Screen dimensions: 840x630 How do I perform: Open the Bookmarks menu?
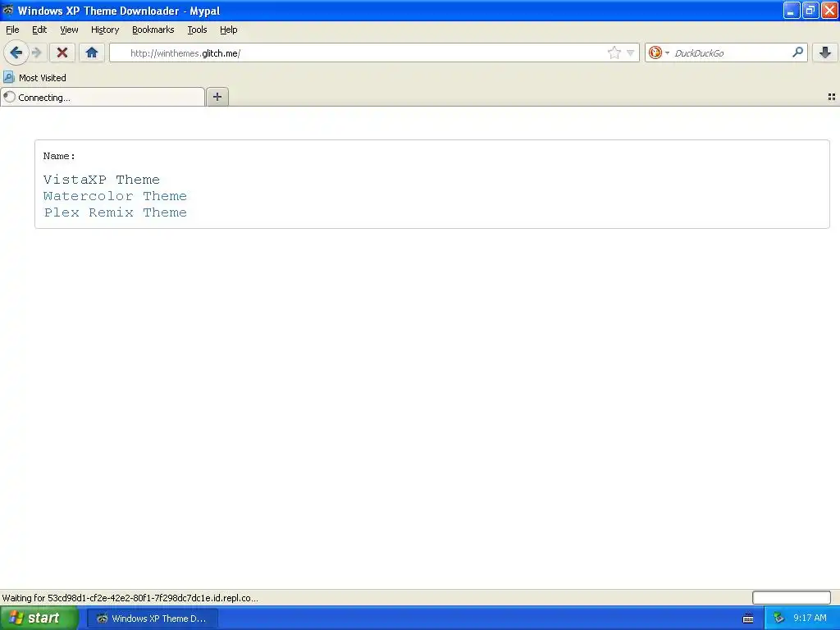pos(153,30)
